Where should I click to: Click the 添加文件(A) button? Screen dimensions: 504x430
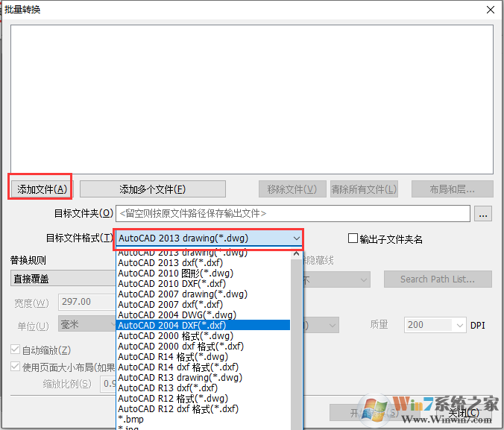pos(42,189)
